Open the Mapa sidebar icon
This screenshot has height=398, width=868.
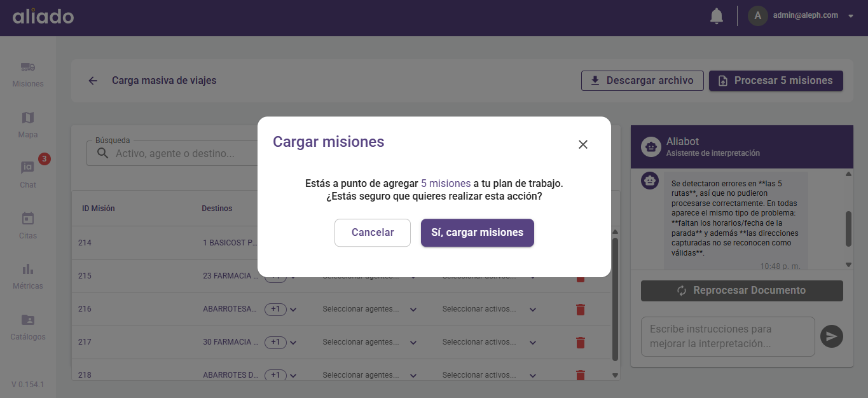tap(28, 118)
